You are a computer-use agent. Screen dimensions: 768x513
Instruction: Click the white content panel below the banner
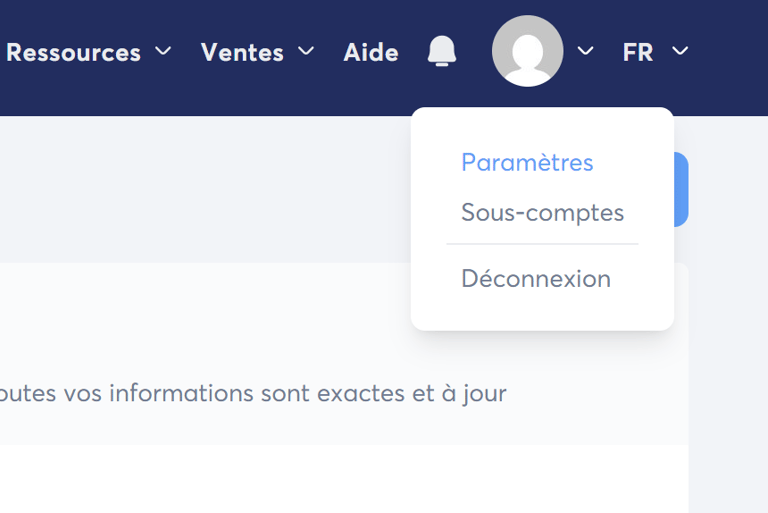click(x=300, y=480)
